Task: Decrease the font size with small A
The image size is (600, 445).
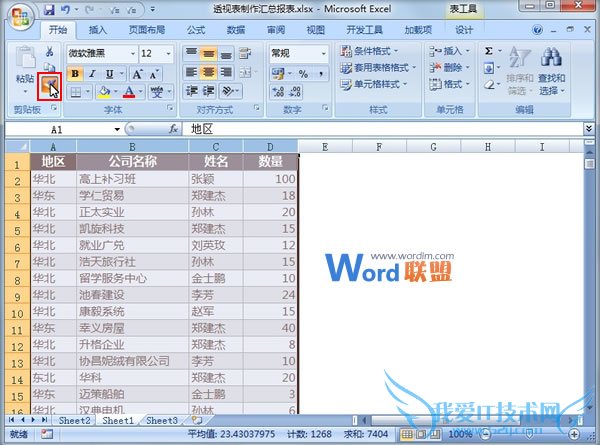Action: (x=154, y=74)
